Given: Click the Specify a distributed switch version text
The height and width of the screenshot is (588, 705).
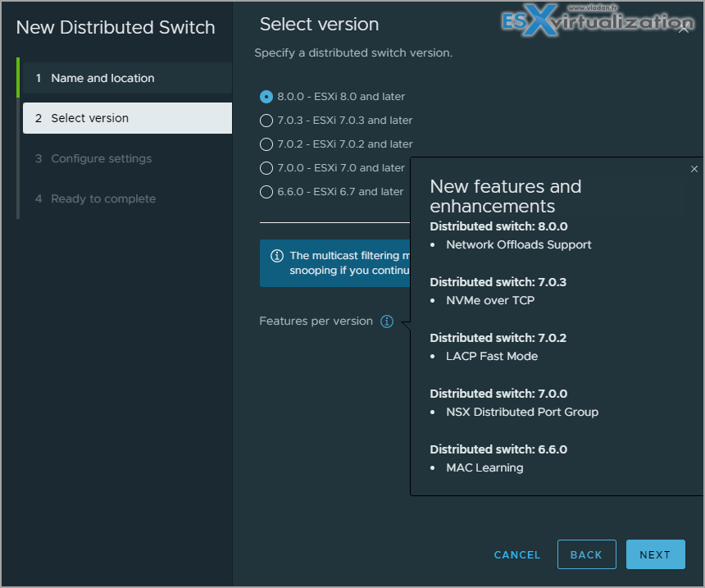Looking at the screenshot, I should pyautogui.click(x=353, y=53).
